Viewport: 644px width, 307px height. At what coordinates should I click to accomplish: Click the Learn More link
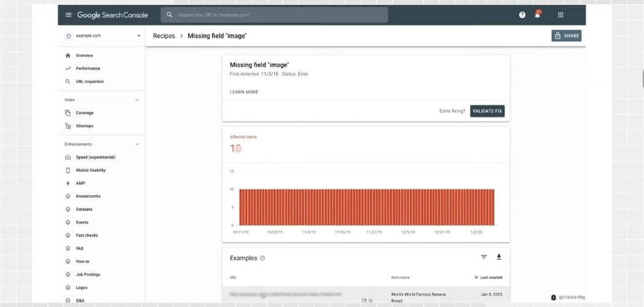point(244,92)
